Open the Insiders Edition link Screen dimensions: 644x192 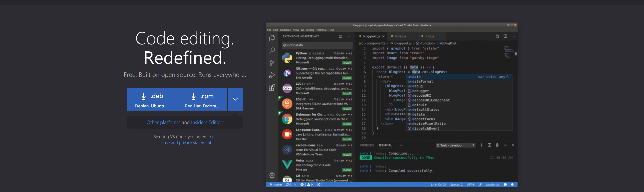pyautogui.click(x=207, y=122)
